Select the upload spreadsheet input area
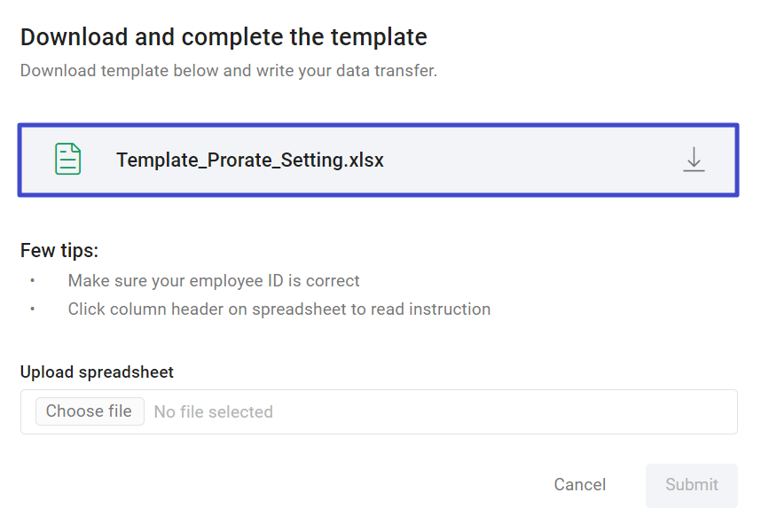Screen dimensions: 761x532 tap(379, 411)
